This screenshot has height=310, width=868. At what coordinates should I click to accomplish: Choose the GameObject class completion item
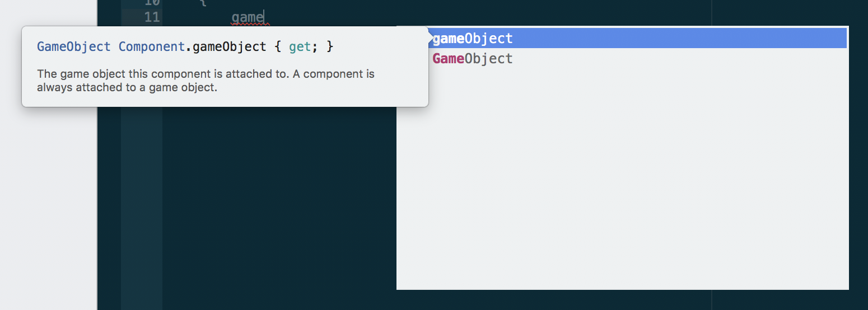coord(638,58)
